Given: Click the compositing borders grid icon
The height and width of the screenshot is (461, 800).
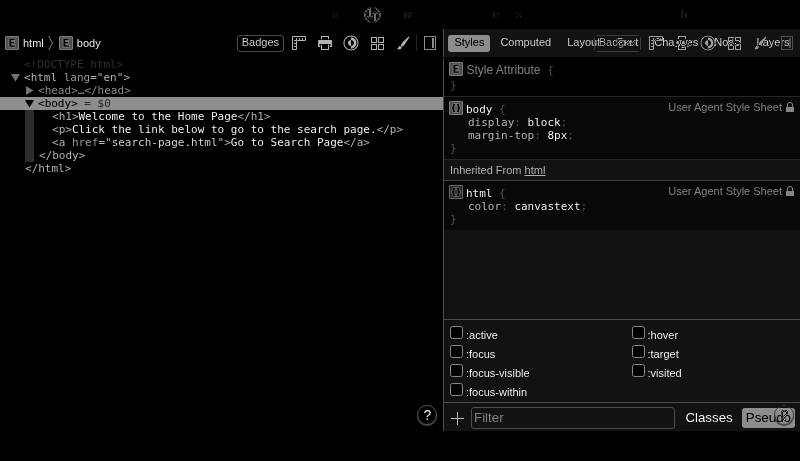Looking at the screenshot, I should coord(377,43).
